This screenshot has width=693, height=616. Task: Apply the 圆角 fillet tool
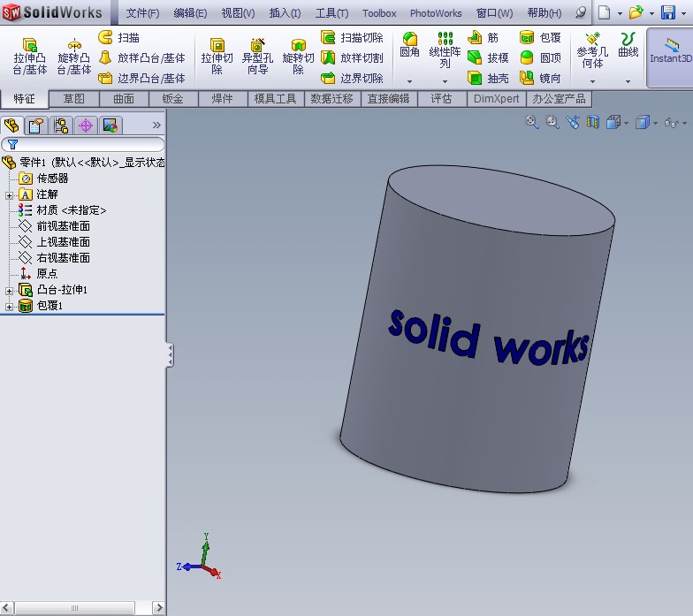pyautogui.click(x=410, y=44)
